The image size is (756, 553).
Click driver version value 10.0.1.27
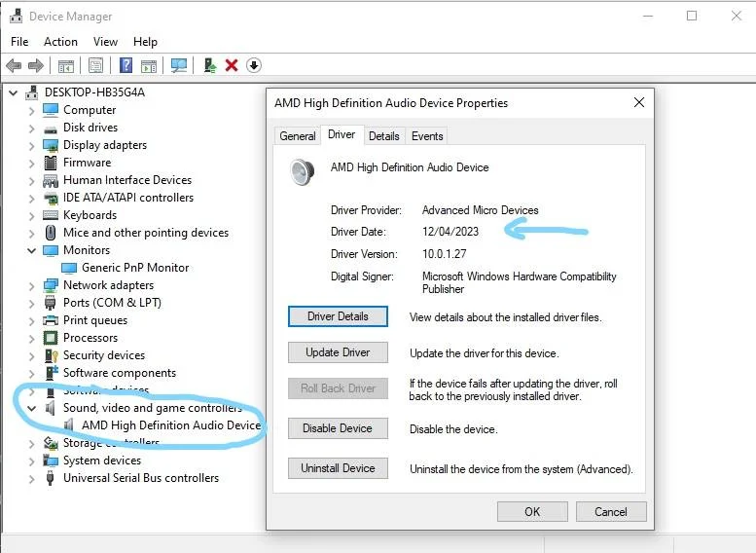pyautogui.click(x=444, y=254)
